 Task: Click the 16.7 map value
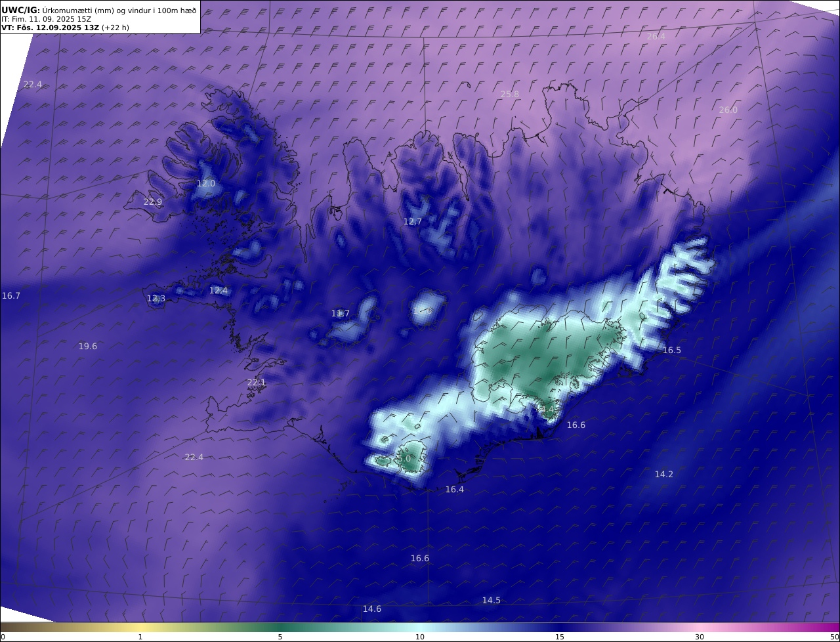coord(11,295)
